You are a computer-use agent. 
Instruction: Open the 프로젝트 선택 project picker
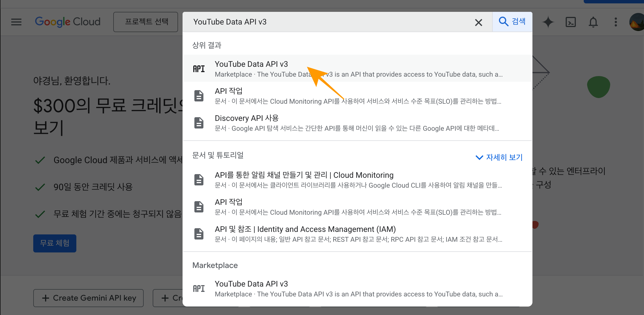[x=145, y=22]
